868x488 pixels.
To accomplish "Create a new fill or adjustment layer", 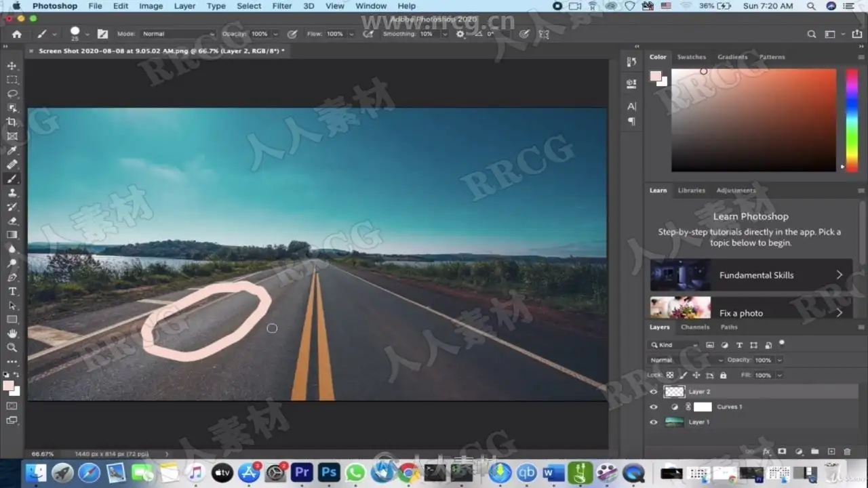I will pos(799,451).
